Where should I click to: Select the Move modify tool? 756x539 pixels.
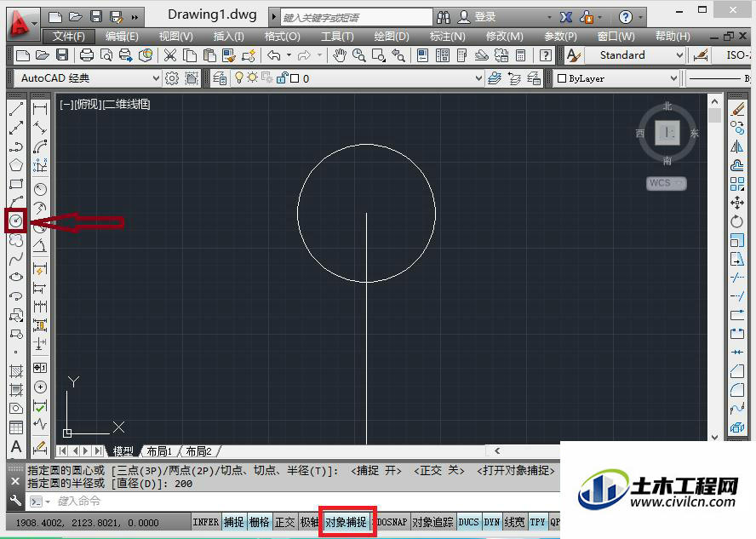737,203
